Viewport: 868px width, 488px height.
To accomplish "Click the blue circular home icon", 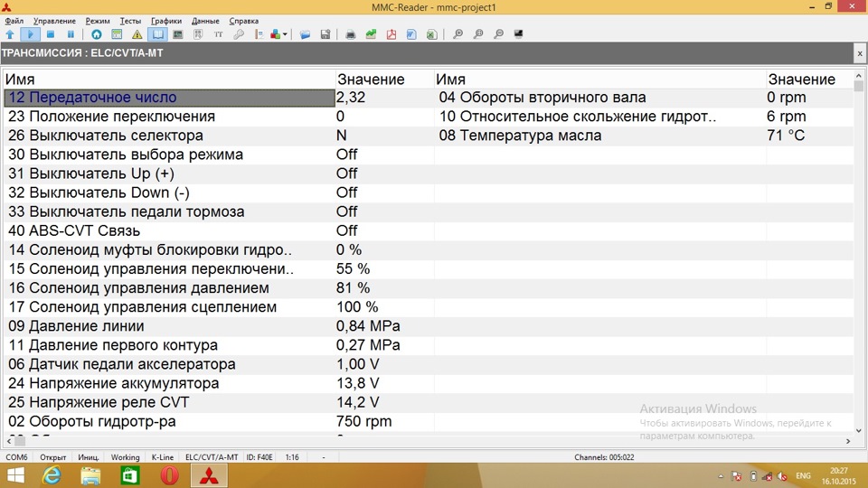I will click(x=97, y=34).
